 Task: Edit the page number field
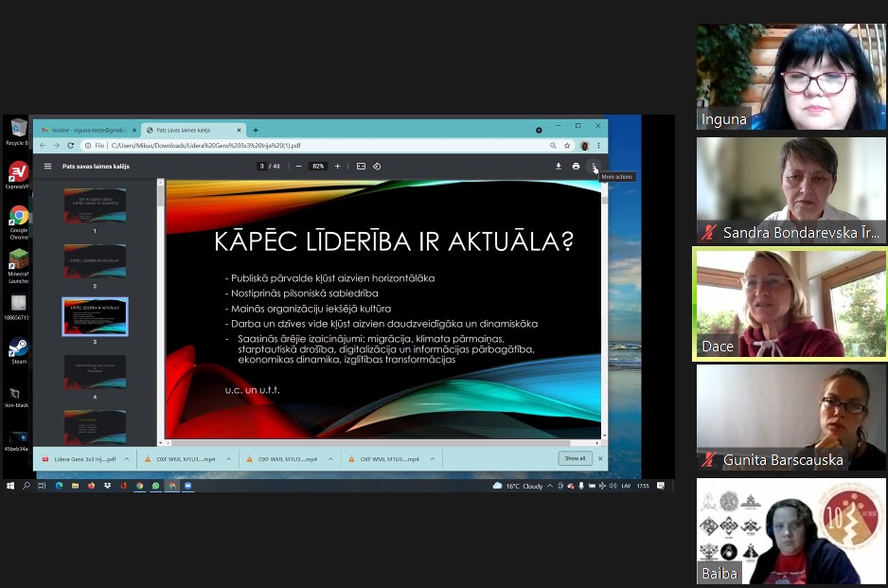261,166
